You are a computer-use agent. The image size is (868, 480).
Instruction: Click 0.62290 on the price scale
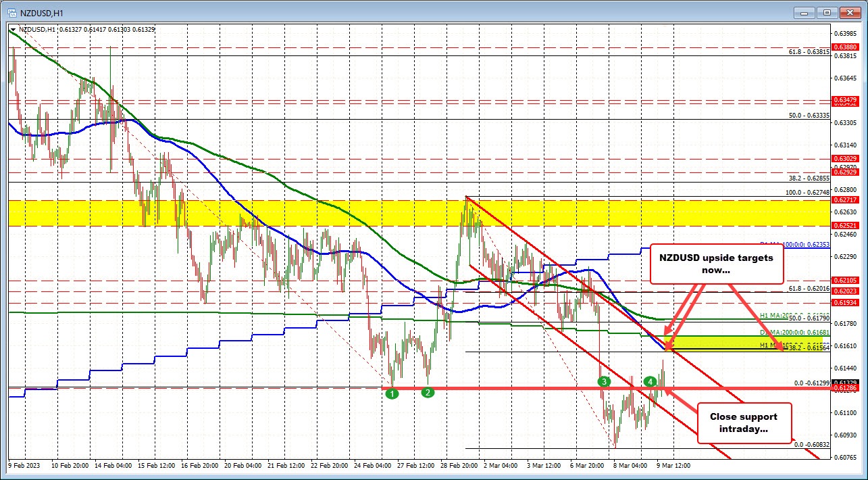pyautogui.click(x=846, y=256)
